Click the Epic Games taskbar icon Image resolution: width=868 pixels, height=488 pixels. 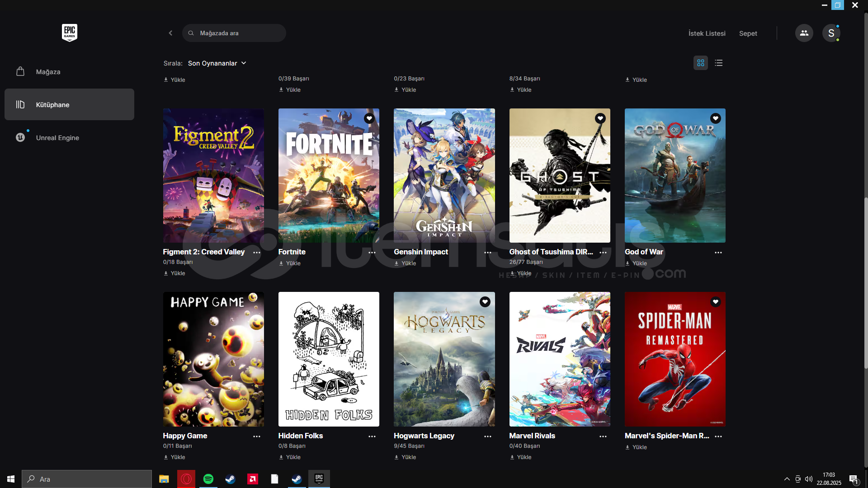319,479
